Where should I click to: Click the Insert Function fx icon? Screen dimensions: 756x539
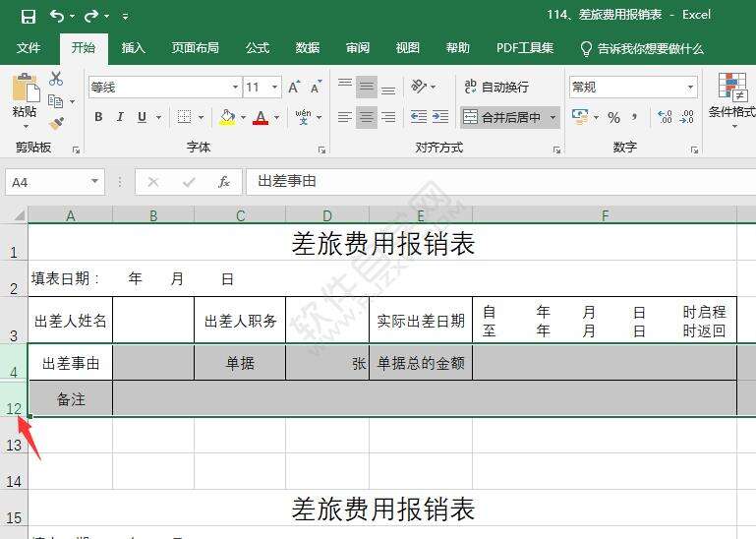point(224,182)
